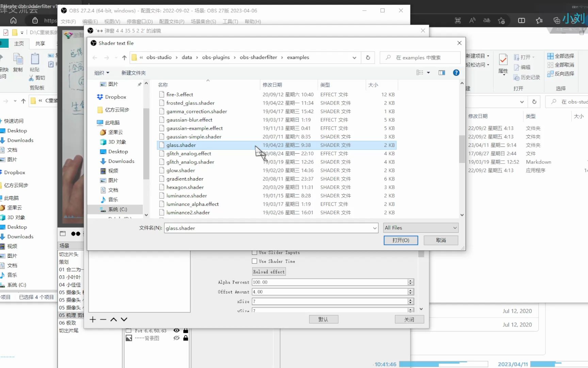Add a new filter with plus icon
This screenshot has height=368, width=588.
(x=93, y=320)
